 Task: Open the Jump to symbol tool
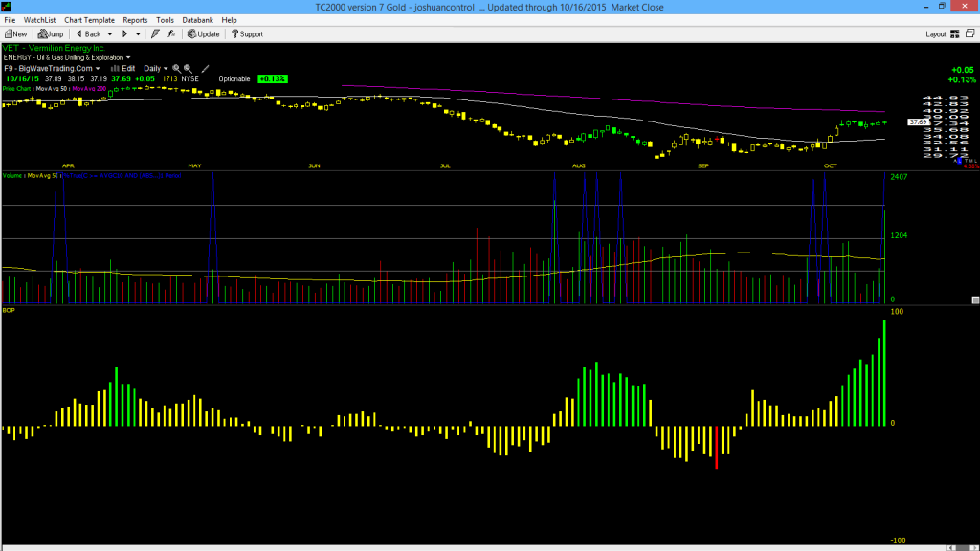[x=51, y=33]
